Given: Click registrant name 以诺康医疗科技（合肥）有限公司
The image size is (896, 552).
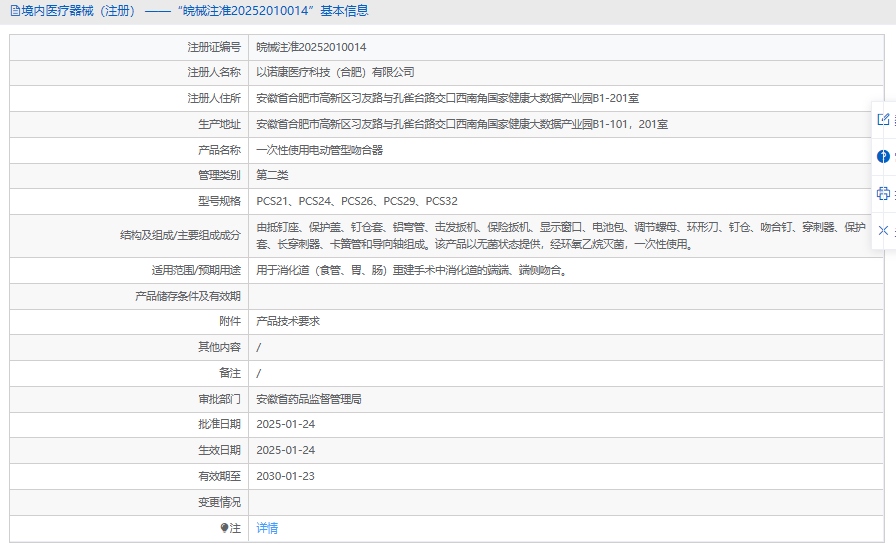Looking at the screenshot, I should pos(335,73).
